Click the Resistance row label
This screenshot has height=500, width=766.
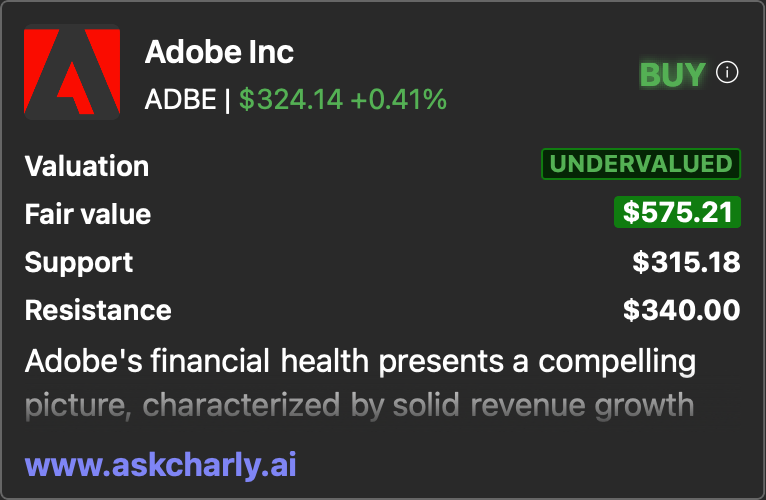point(98,310)
